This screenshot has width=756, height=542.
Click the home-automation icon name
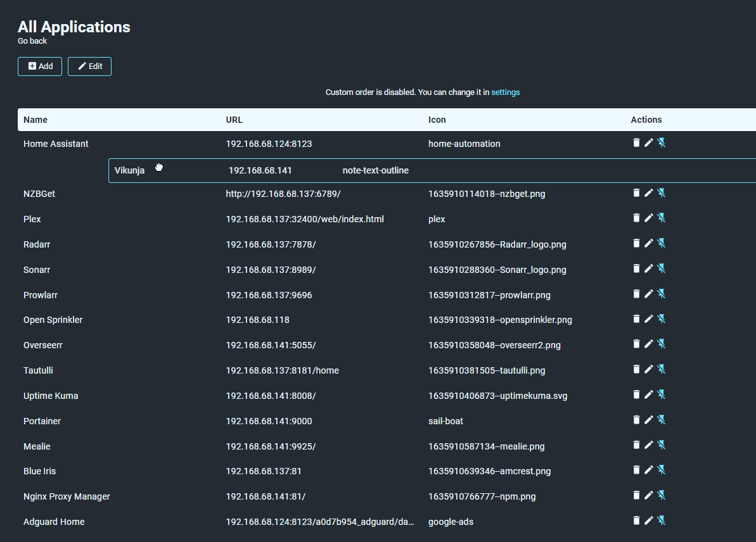click(x=464, y=144)
